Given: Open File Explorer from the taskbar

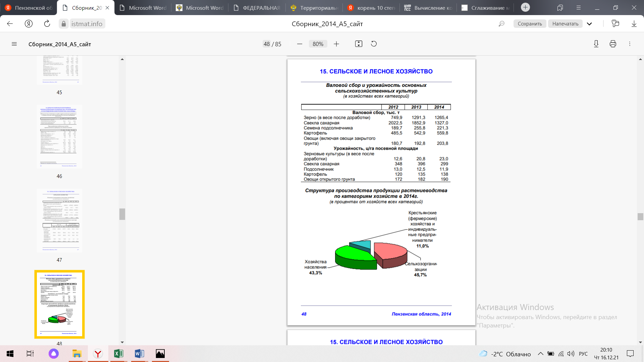Looking at the screenshot, I should pos(77,354).
